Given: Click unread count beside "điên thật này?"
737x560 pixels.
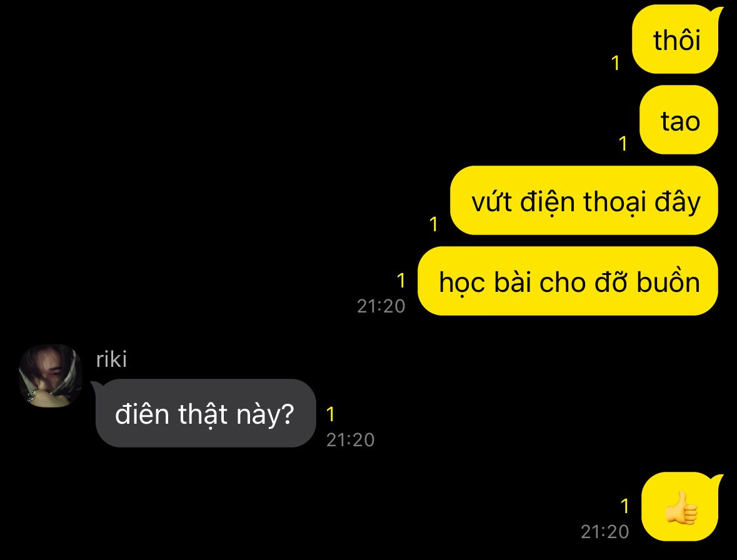Looking at the screenshot, I should [331, 414].
